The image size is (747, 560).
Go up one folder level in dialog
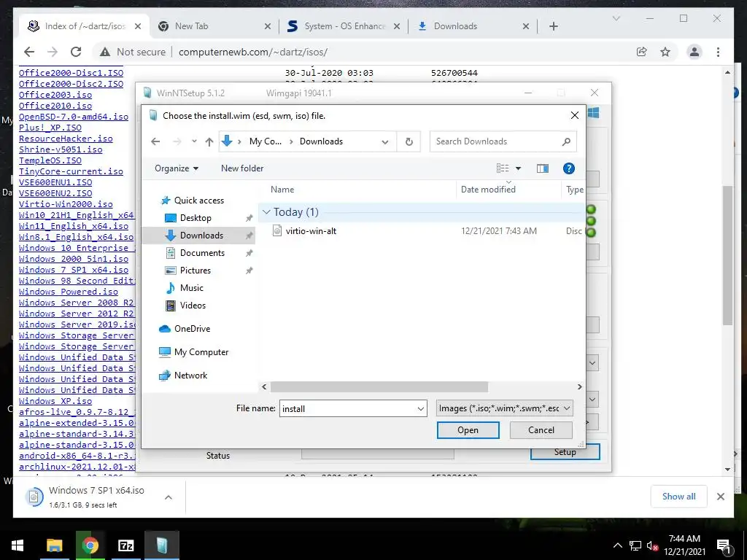point(209,141)
